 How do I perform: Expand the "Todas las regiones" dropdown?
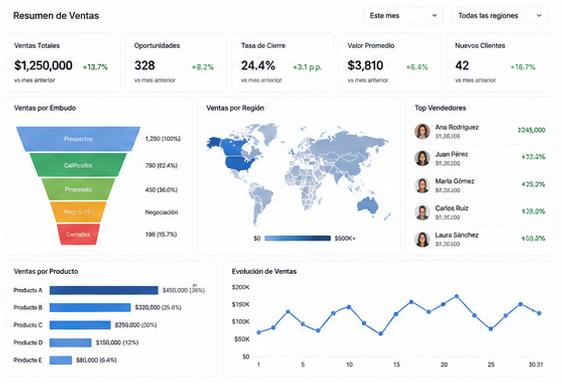coord(500,16)
